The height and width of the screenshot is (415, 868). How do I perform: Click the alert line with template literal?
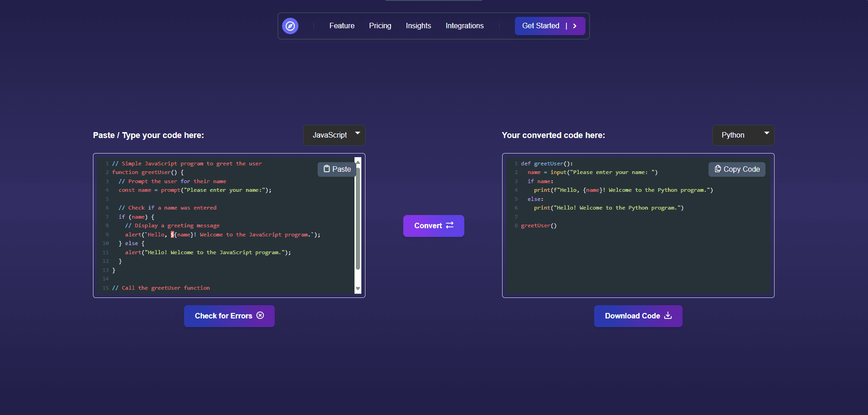[x=223, y=235]
